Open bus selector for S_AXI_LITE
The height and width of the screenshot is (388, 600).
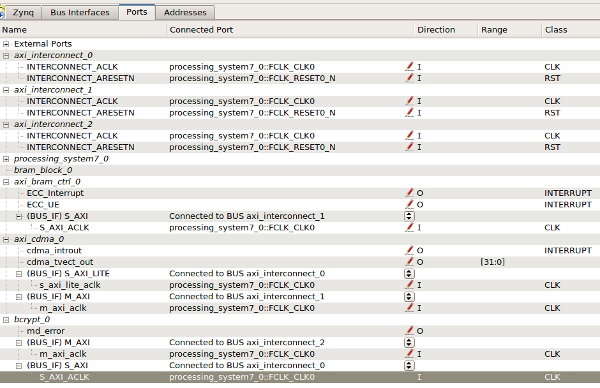click(x=409, y=274)
